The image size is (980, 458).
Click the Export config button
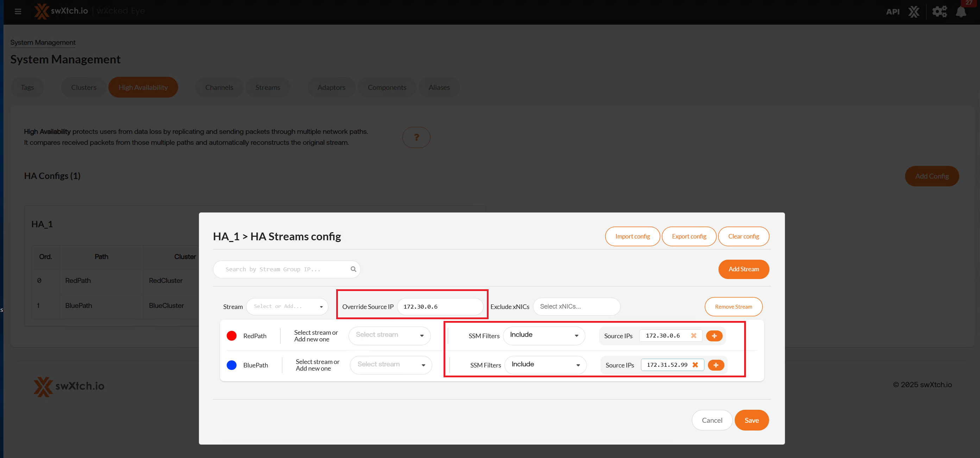pos(689,236)
